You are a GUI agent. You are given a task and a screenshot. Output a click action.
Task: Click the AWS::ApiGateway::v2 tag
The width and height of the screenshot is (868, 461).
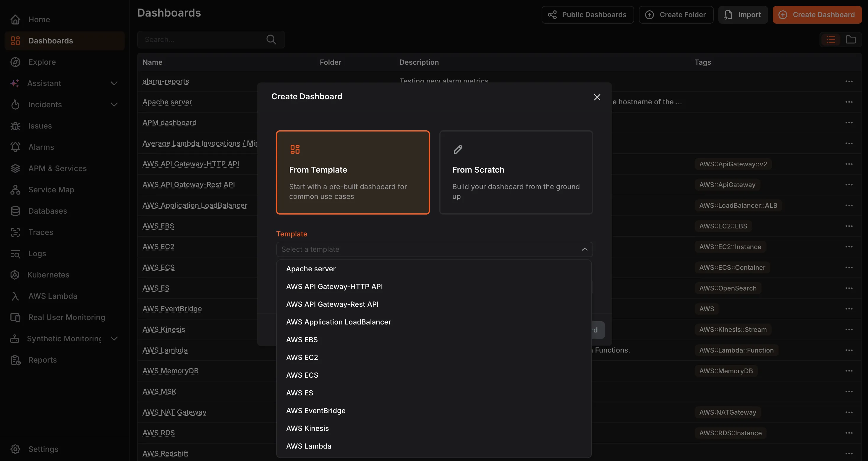(x=733, y=164)
